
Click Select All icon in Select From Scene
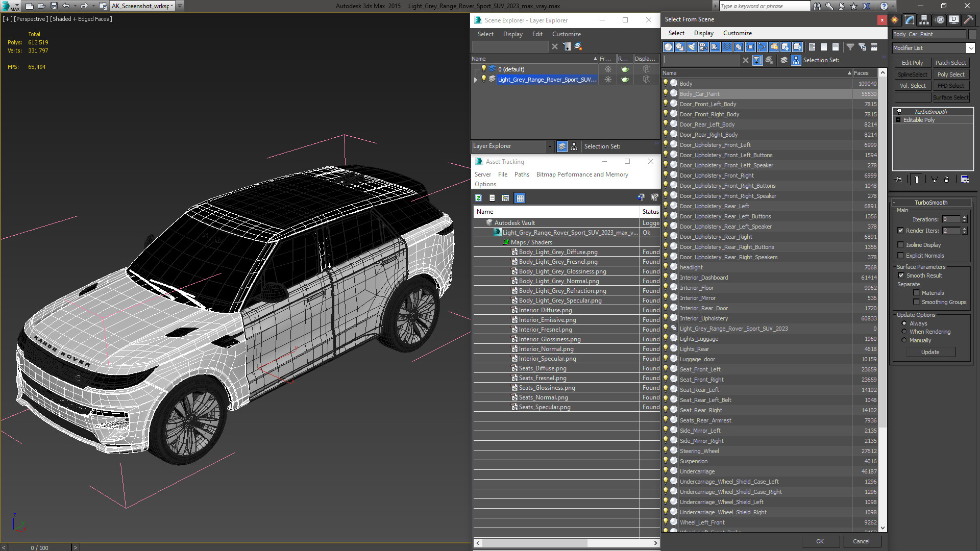[x=812, y=47]
